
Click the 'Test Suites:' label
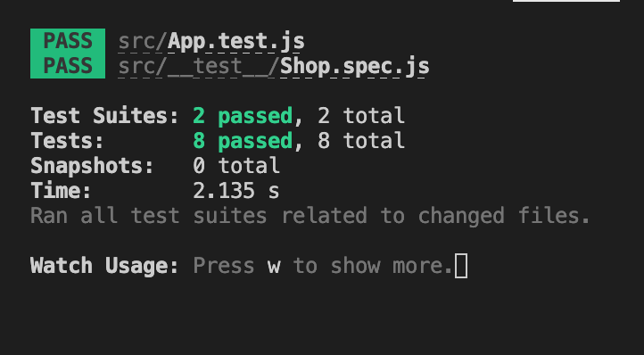pyautogui.click(x=104, y=116)
